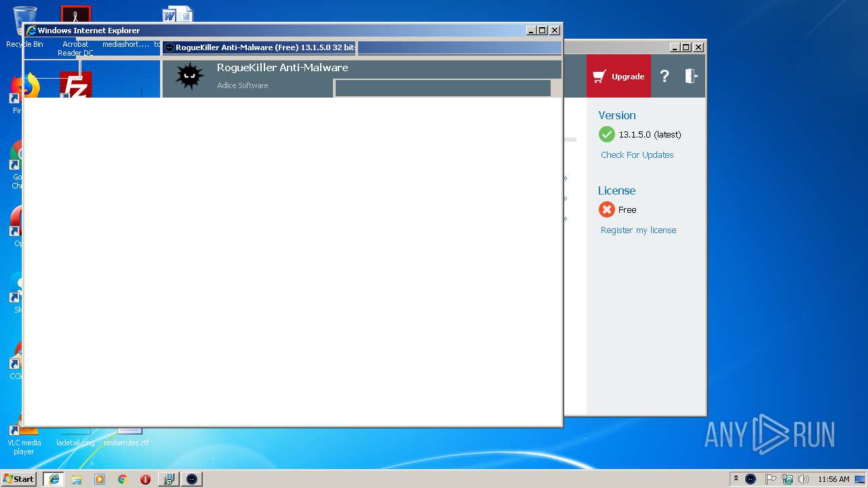Click the volume speaker tray icon

tap(804, 479)
